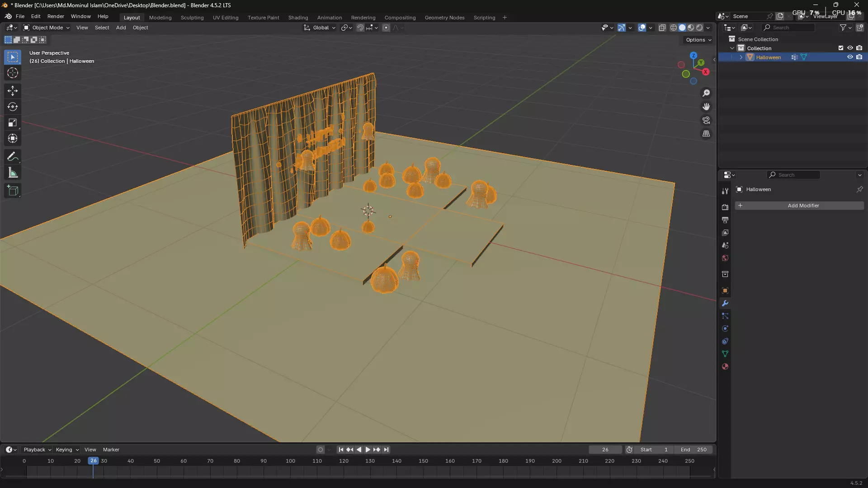This screenshot has height=488, width=868.
Task: Open the Physics properties tab
Action: tap(725, 328)
